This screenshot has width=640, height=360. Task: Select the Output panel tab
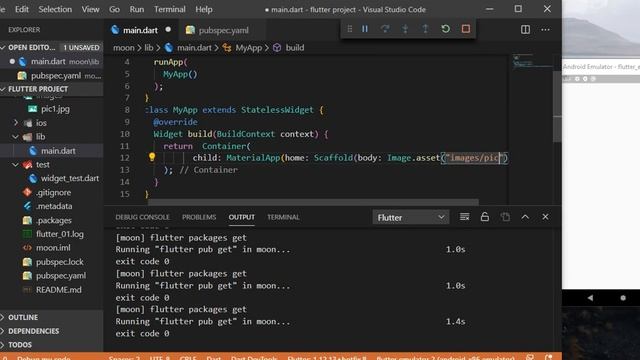tap(242, 217)
